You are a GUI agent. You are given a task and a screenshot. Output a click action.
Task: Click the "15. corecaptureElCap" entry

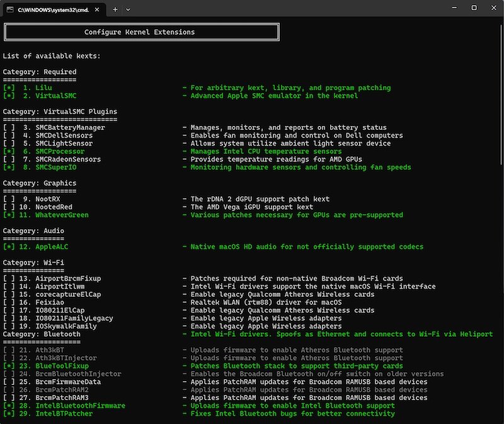pyautogui.click(x=60, y=294)
